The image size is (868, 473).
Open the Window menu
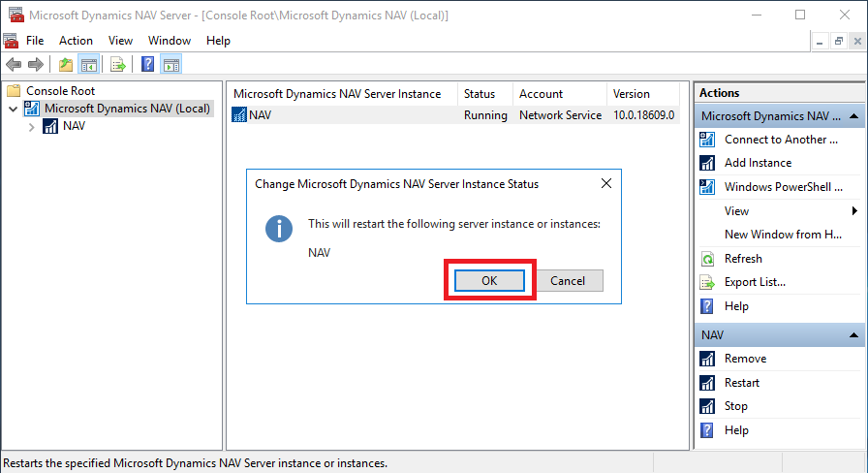pyautogui.click(x=170, y=41)
